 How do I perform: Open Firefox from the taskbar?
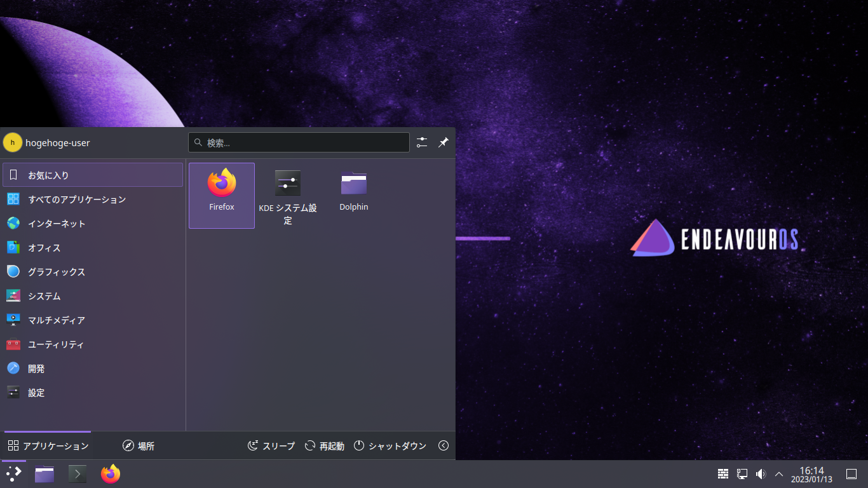point(111,474)
